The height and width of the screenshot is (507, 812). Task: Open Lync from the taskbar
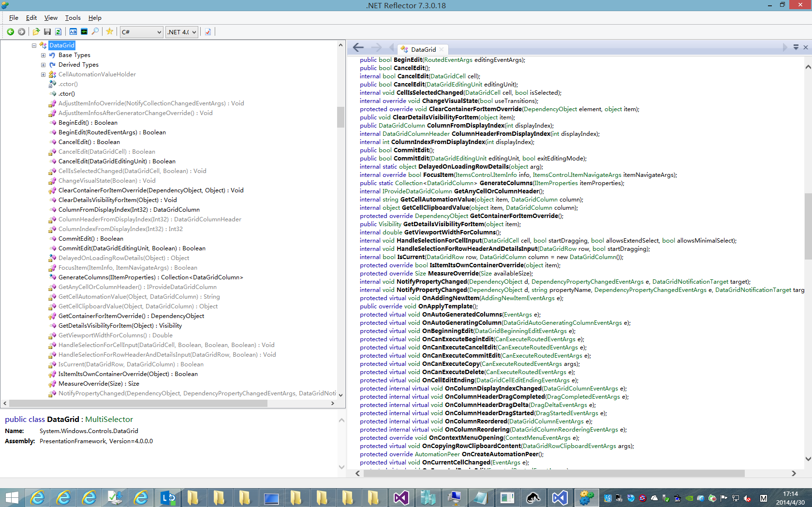click(x=168, y=497)
